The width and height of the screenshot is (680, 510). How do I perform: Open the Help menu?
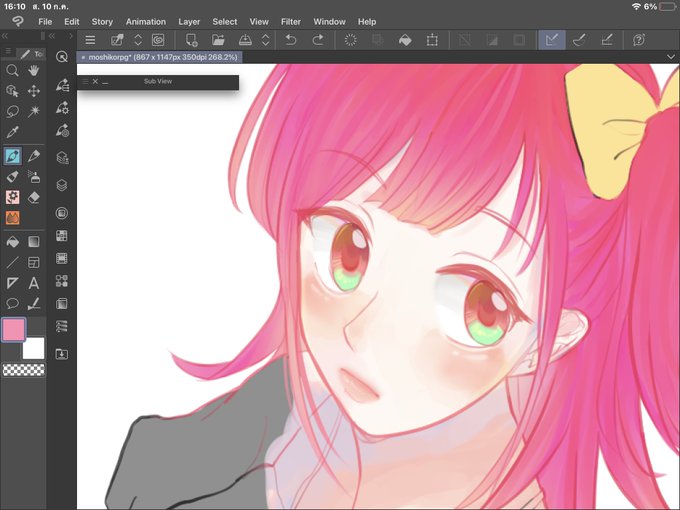point(367,22)
